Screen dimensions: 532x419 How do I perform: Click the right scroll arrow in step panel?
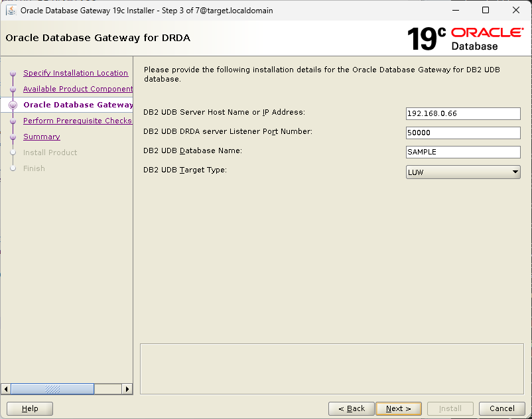(127, 389)
